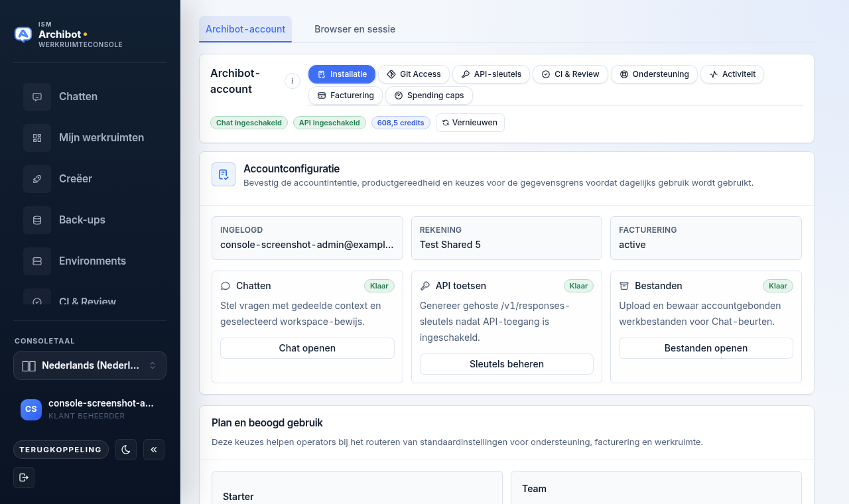The height and width of the screenshot is (504, 849).
Task: Click Bestanden openen button
Action: click(x=706, y=348)
